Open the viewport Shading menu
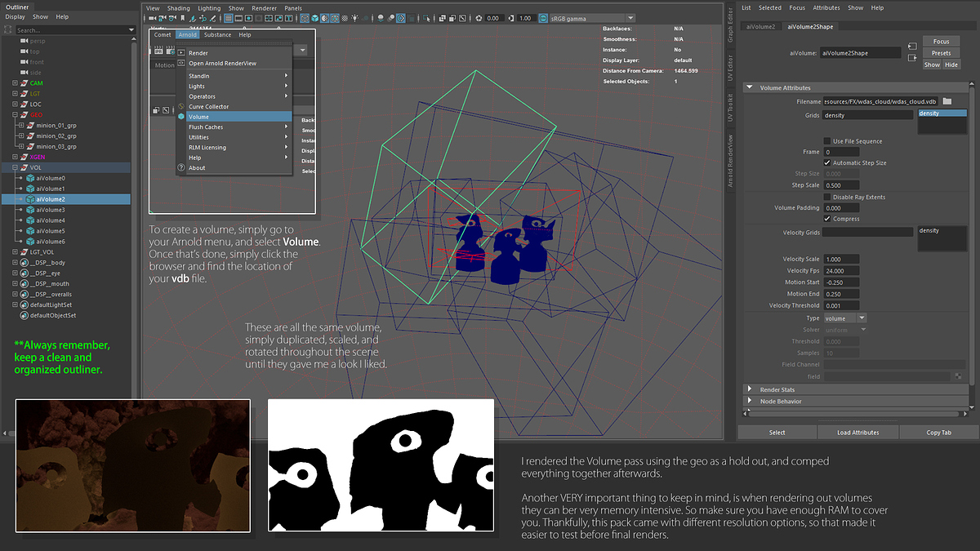Screen dimensions: 980x551 178,7
